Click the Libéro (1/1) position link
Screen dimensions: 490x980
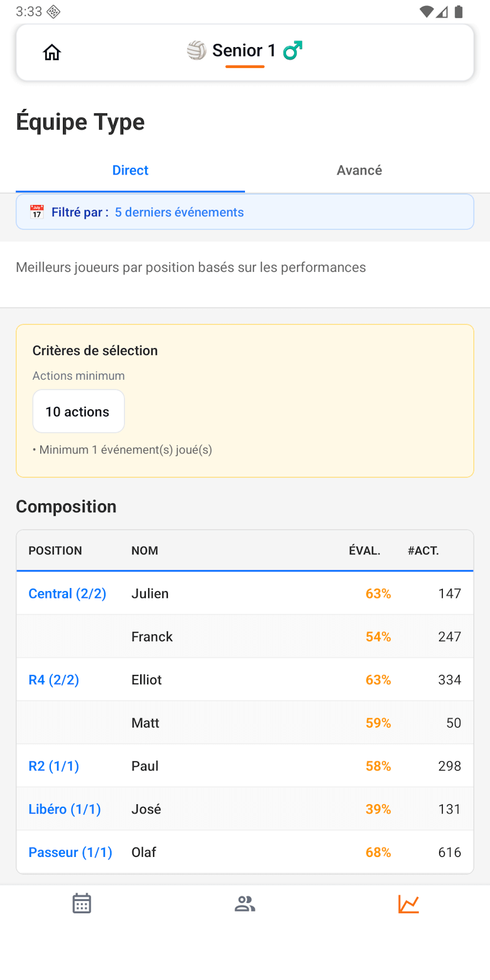pyautogui.click(x=64, y=809)
